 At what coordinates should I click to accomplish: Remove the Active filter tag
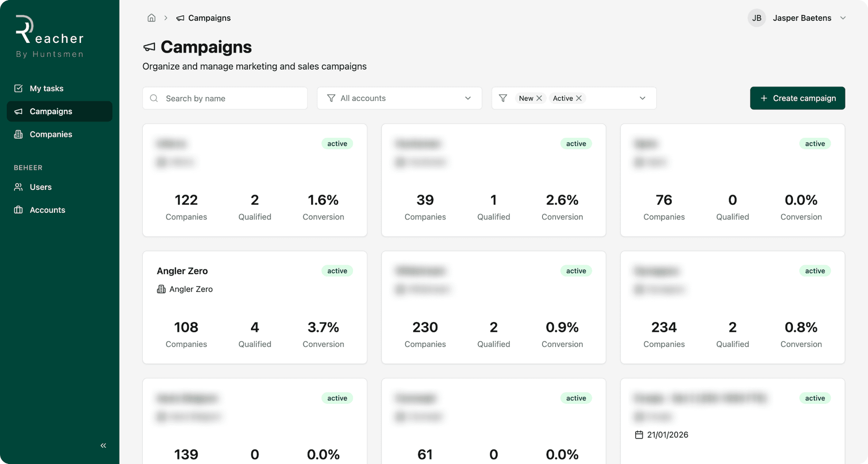pyautogui.click(x=579, y=98)
